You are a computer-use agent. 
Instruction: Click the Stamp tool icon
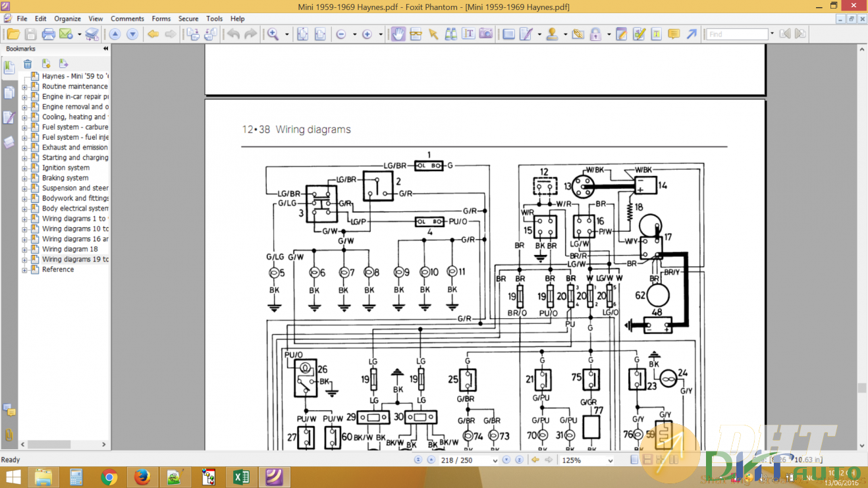(552, 34)
